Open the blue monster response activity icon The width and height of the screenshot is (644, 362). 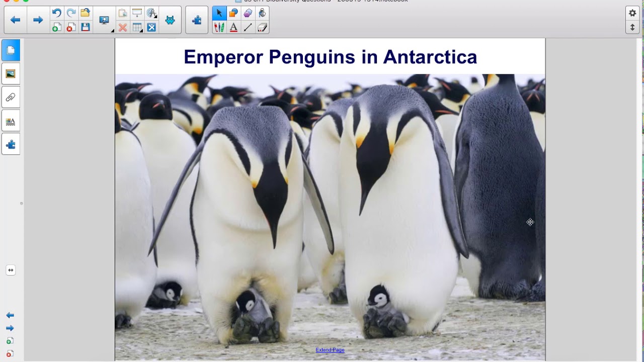170,20
